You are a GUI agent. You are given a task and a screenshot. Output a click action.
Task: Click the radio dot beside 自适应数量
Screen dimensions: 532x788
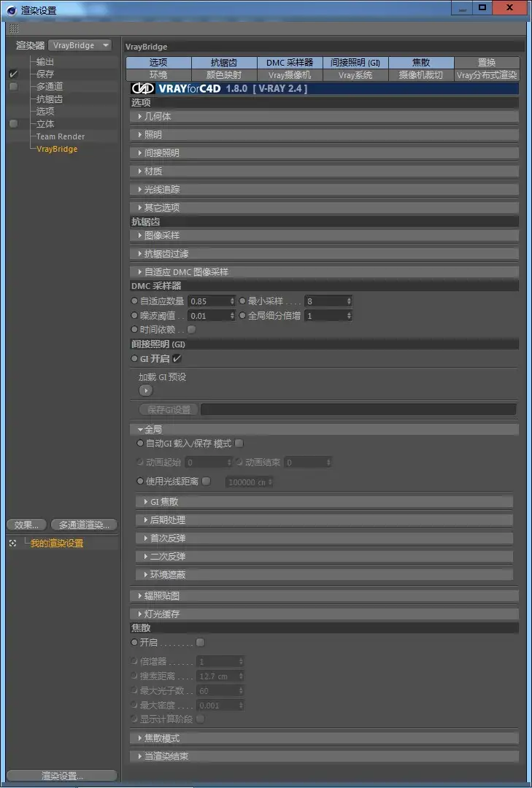(x=134, y=301)
